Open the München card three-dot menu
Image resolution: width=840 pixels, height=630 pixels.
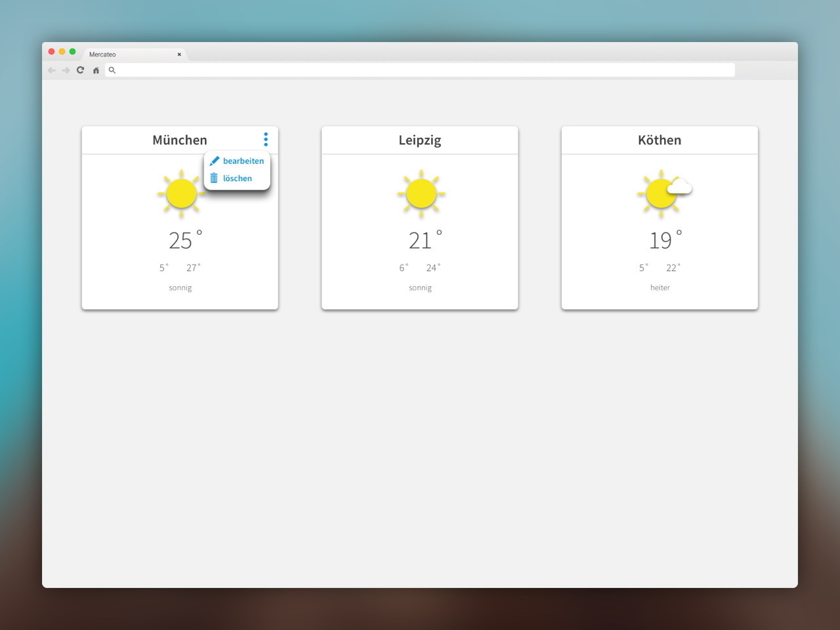pyautogui.click(x=266, y=139)
